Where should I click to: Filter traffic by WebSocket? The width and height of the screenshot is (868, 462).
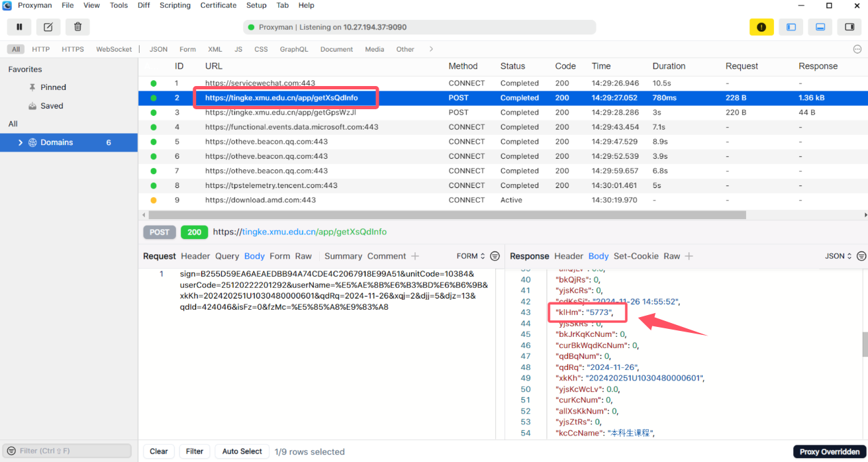tap(114, 49)
